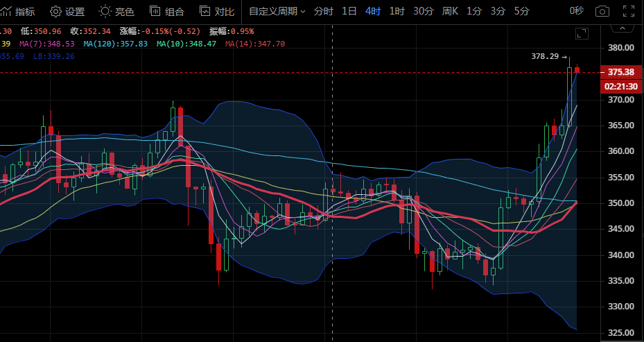Expand chart pane using maximize icon

582,33
